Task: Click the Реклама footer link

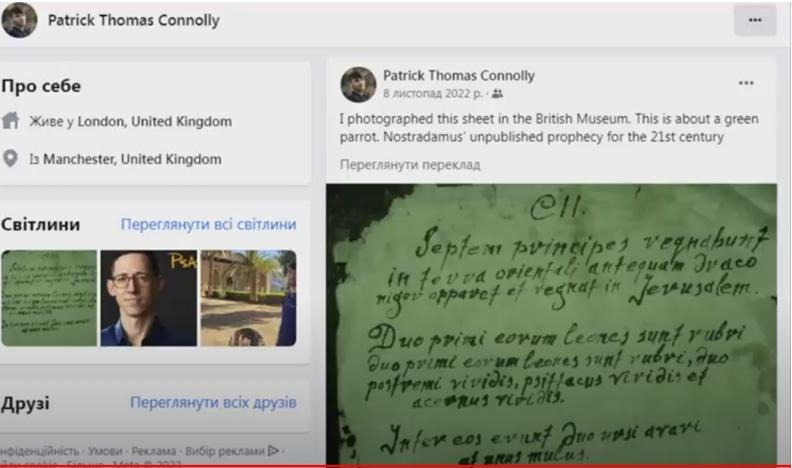Action: click(x=154, y=451)
